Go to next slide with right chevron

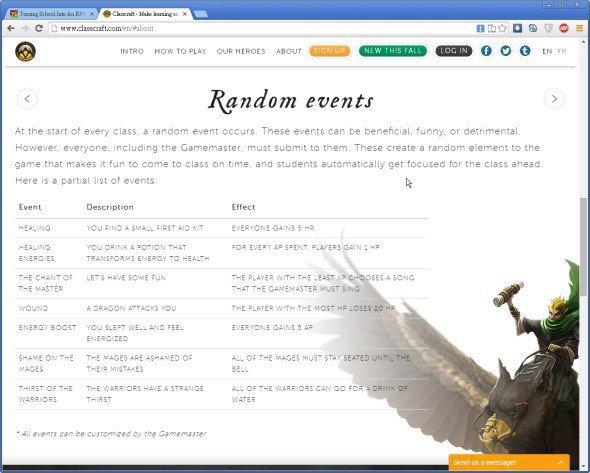click(x=554, y=99)
